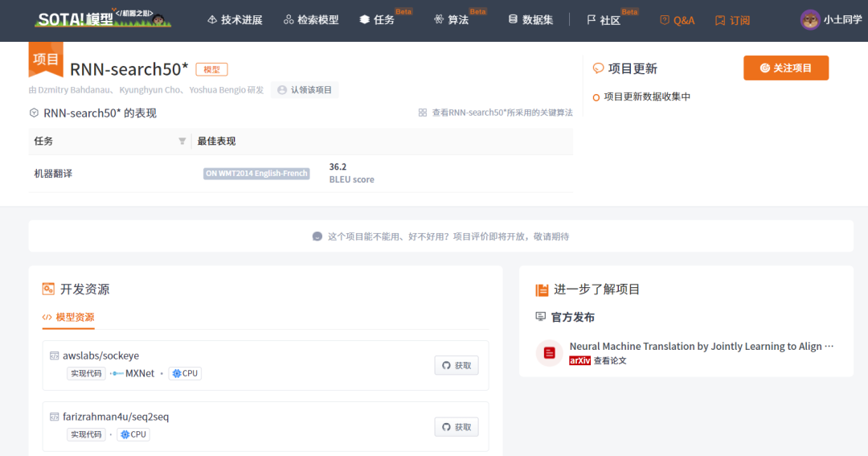This screenshot has width=868, height=456.
Task: Click 实现代码 tag under farizrahman4u/seq2seq
Action: click(86, 434)
